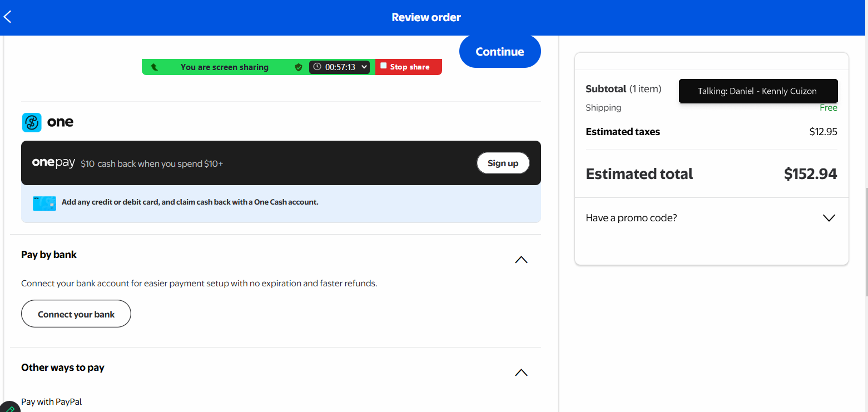Select the Pay with PayPal text
This screenshot has height=412, width=868.
point(51,401)
